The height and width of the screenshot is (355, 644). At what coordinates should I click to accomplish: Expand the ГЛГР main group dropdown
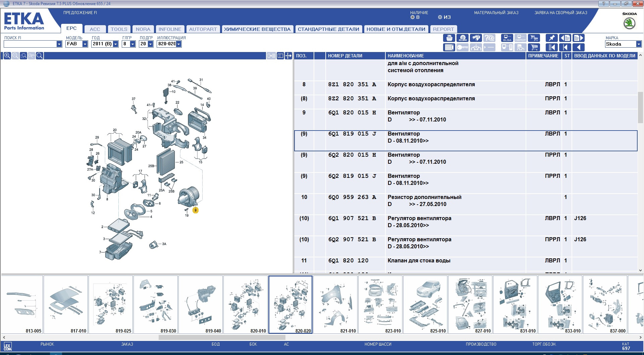coord(132,44)
